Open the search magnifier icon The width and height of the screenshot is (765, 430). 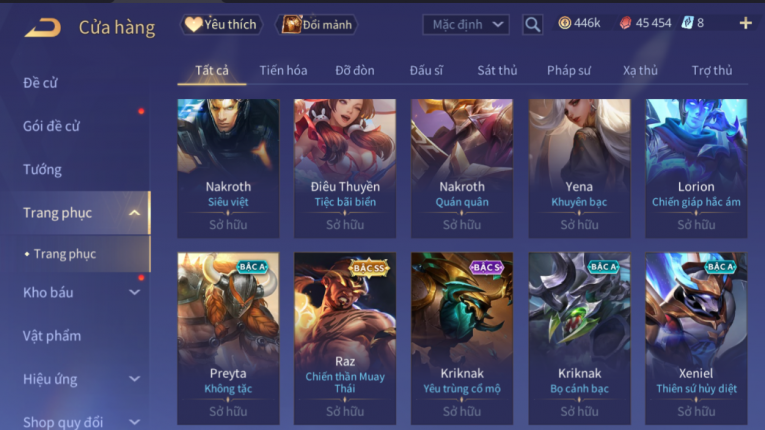coord(532,24)
